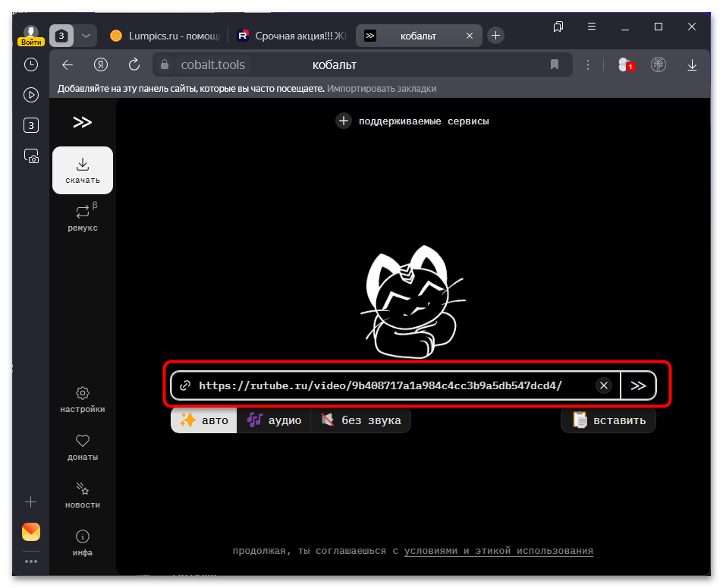Click the rutube URL input field
This screenshot has height=588, width=723.
coord(395,385)
